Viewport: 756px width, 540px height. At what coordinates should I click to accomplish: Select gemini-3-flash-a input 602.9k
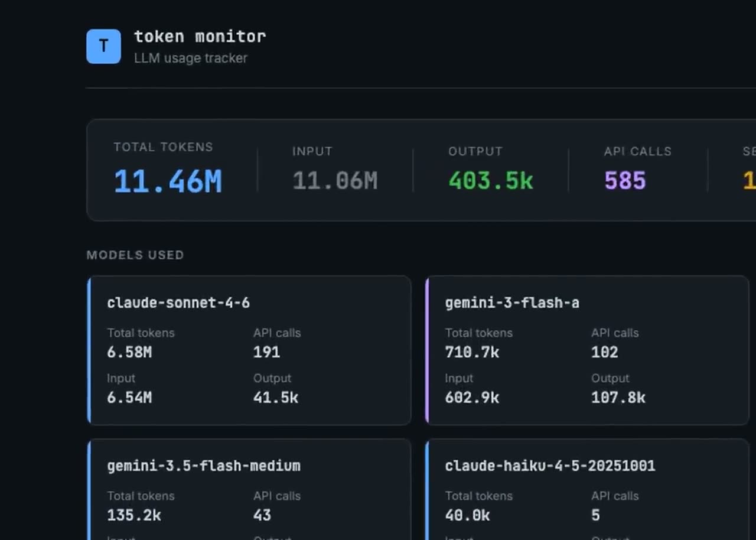pos(472,398)
